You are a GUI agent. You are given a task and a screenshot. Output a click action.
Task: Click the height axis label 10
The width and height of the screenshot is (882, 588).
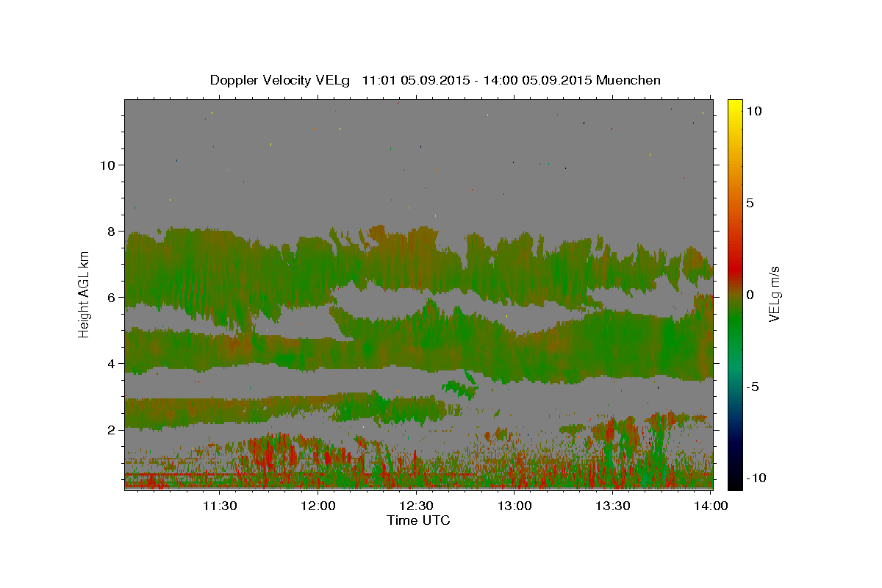[107, 165]
